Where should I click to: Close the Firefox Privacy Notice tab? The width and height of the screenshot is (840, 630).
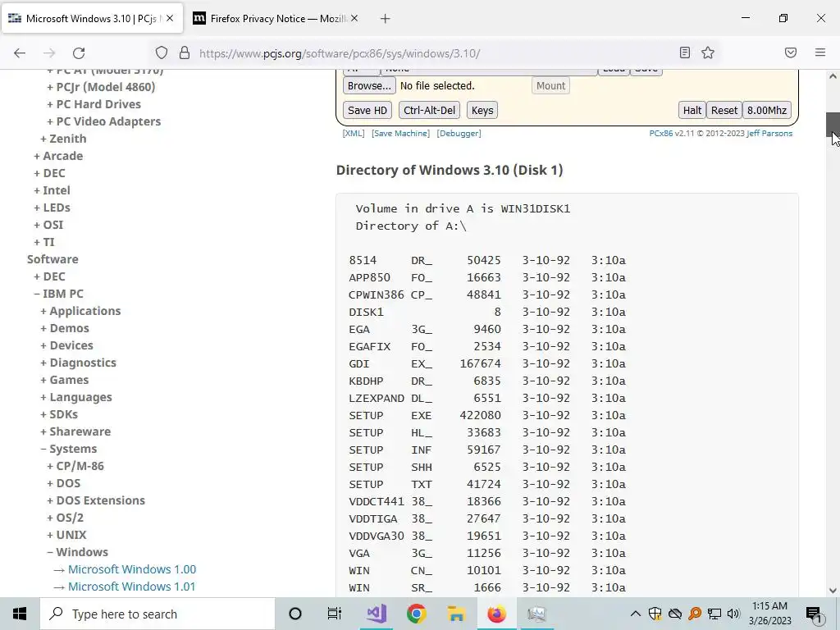[x=354, y=18]
